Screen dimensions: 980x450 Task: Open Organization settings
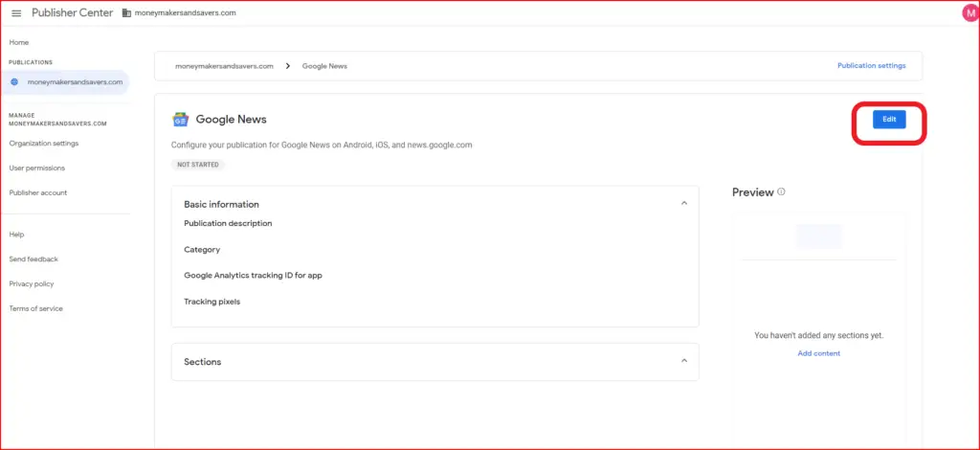click(x=44, y=143)
